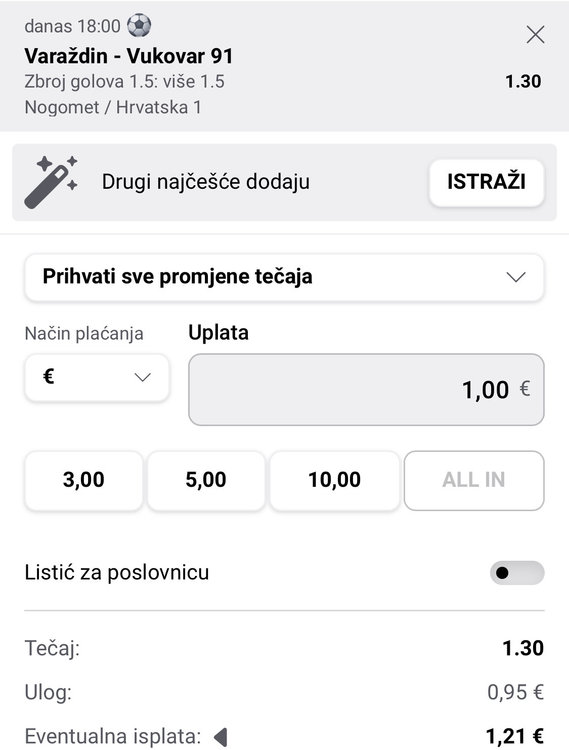Click the Uplata amount input field
Screen dimensions: 569x750
click(366, 389)
